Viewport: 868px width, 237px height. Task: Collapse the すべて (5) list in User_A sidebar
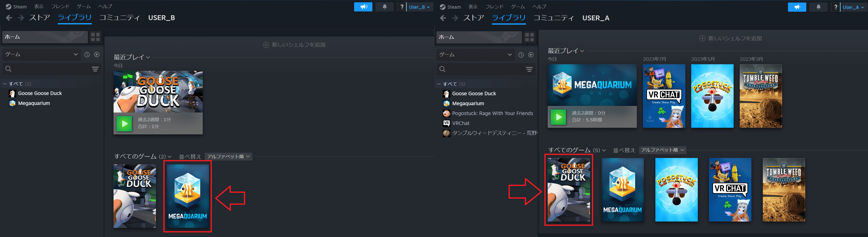pyautogui.click(x=439, y=84)
